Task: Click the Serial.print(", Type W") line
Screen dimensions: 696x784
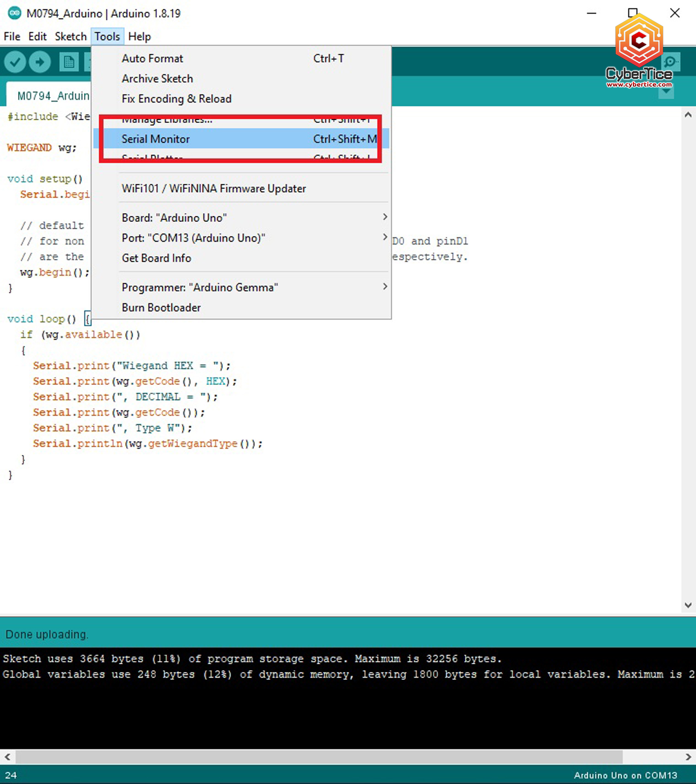Action: click(x=112, y=428)
